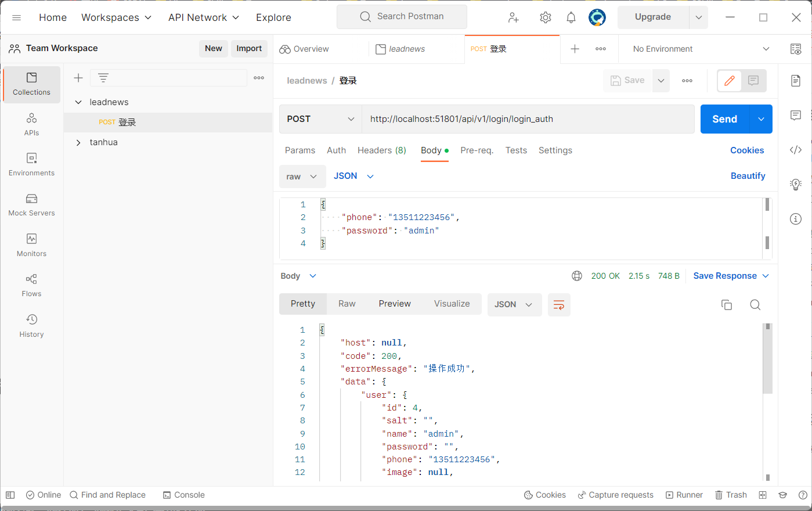
Task: Switch to build mode with the pencil icon
Action: click(x=730, y=81)
